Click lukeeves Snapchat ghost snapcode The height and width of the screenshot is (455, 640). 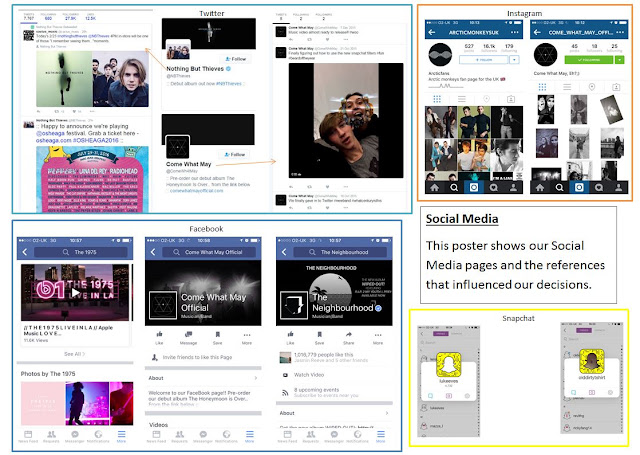click(x=449, y=364)
